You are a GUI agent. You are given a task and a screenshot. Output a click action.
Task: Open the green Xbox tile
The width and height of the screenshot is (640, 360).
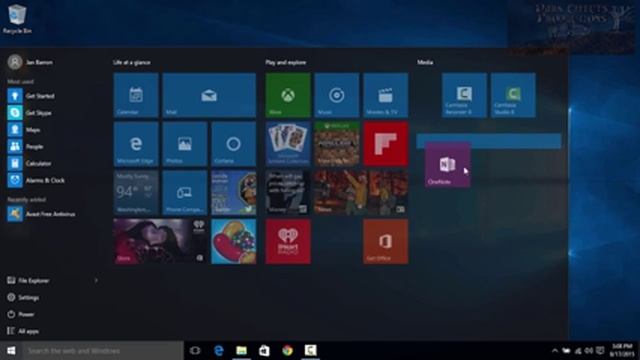[288, 95]
